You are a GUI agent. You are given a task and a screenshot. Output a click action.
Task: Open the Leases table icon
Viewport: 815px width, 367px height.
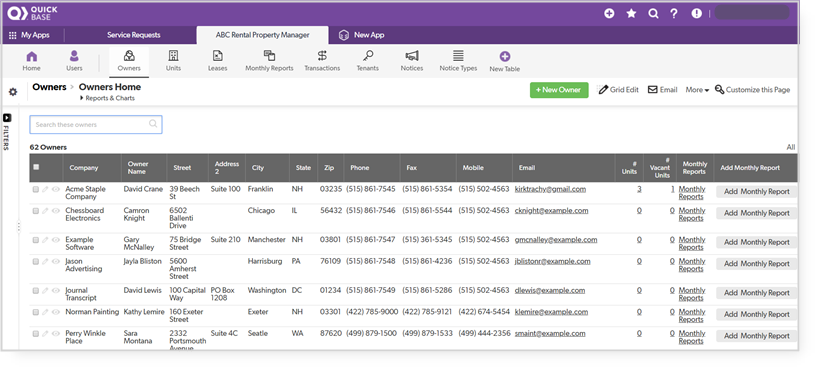coord(218,56)
